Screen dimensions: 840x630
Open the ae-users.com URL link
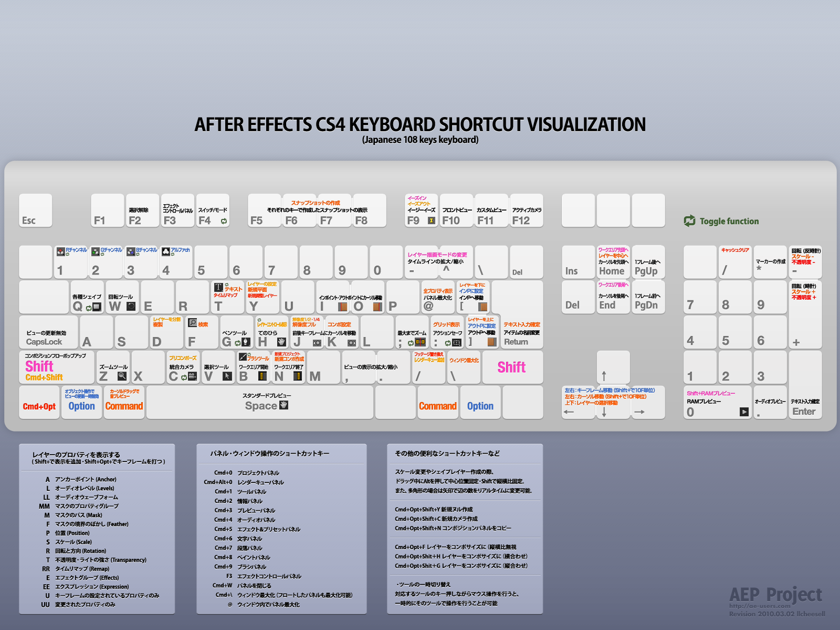[x=760, y=606]
